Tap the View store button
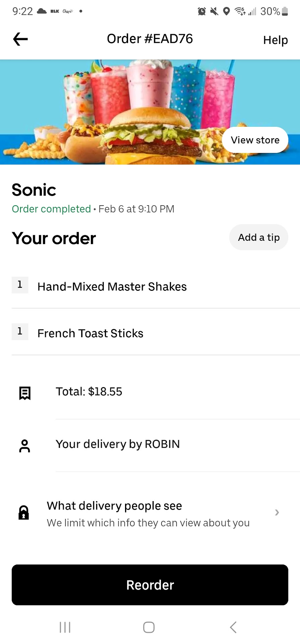 coord(255,140)
